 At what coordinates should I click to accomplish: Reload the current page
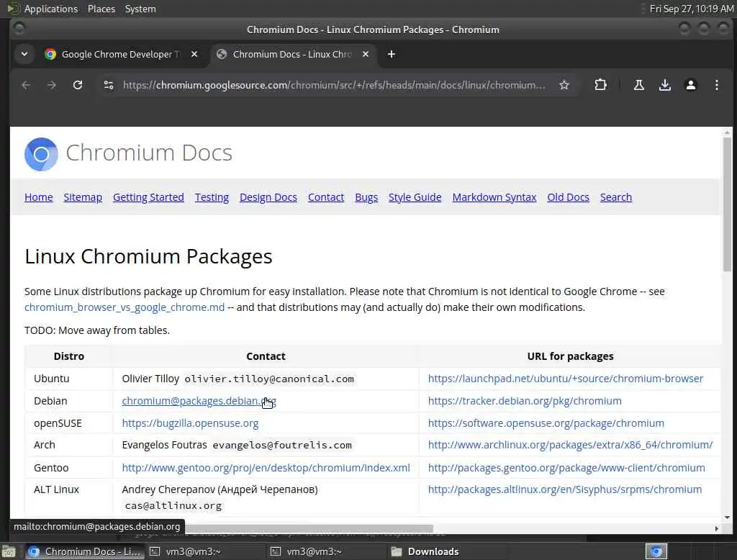[x=78, y=85]
